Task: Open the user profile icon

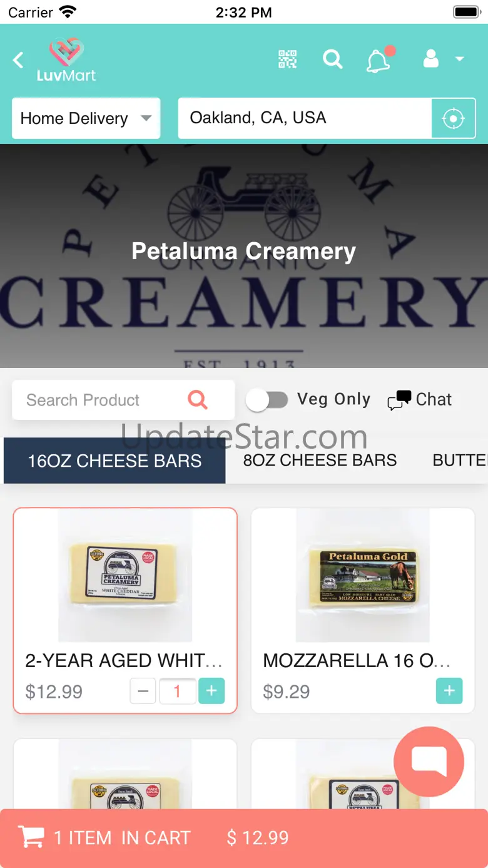Action: point(431,59)
